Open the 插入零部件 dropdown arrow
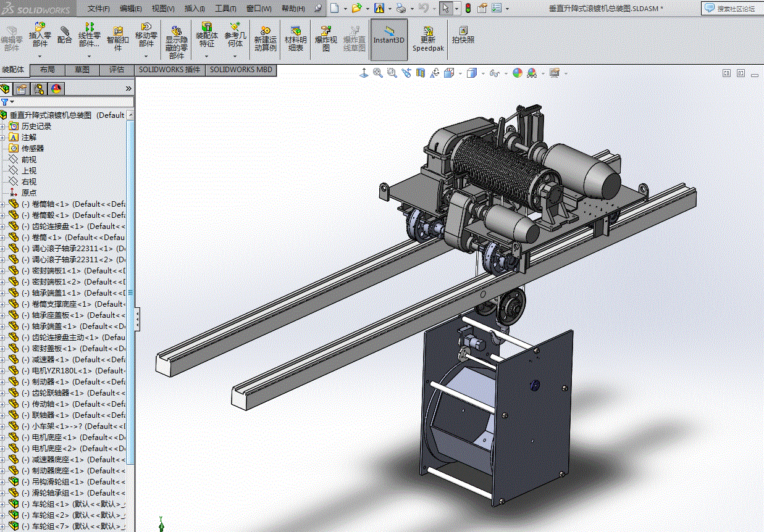The image size is (764, 532). click(40, 56)
